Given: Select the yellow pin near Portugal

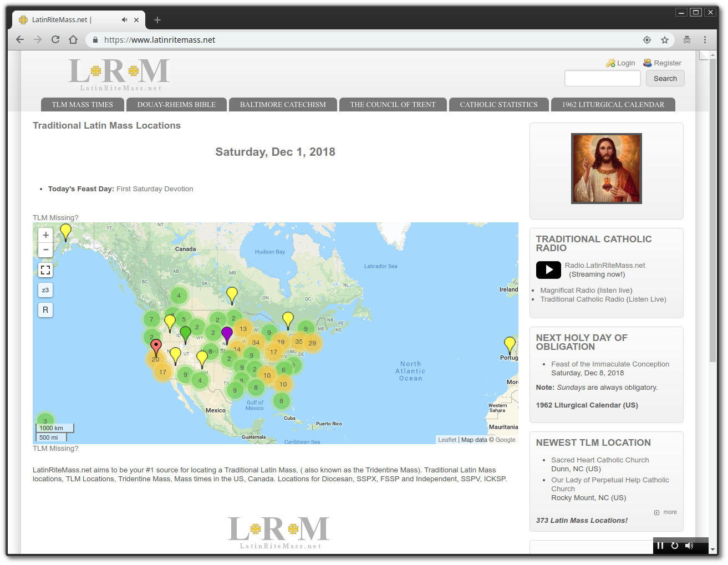Looking at the screenshot, I should (x=510, y=345).
